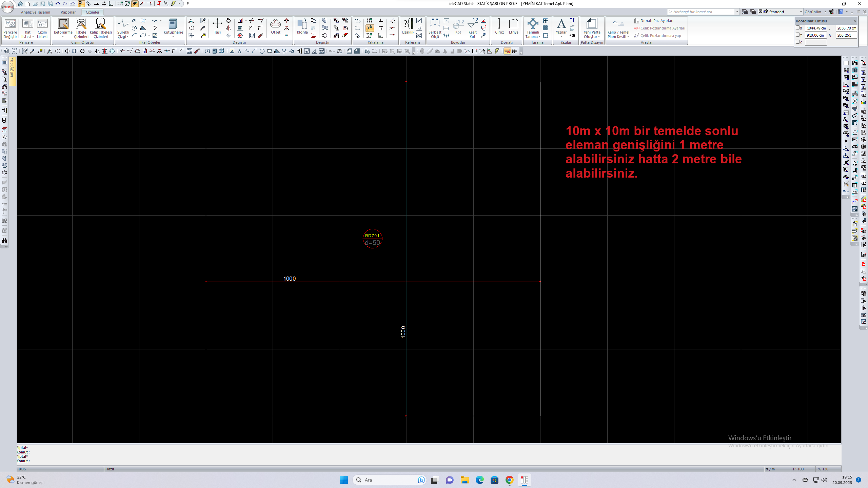Click Çelik Pozlandırma Ayarları
868x488 pixels.
click(x=660, y=28)
